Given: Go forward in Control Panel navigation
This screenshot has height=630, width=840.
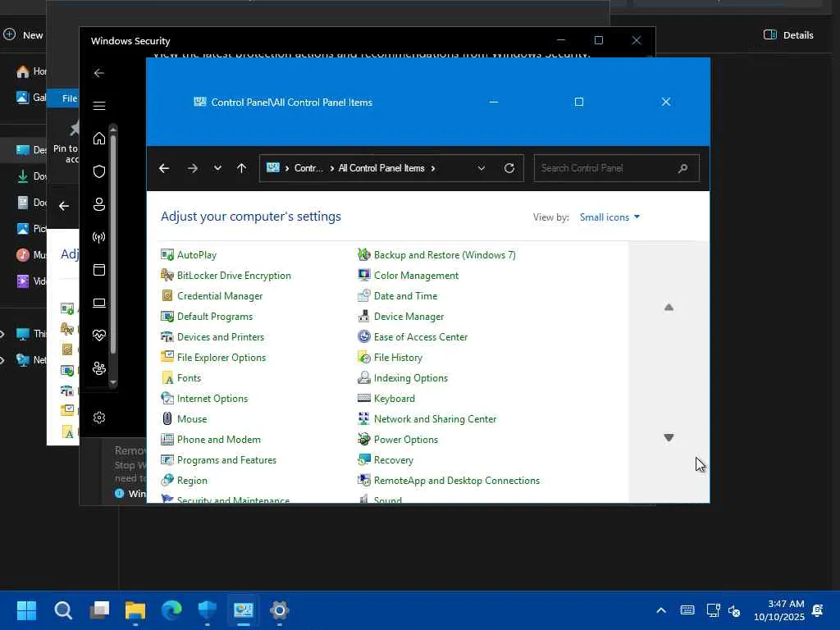Looking at the screenshot, I should [x=192, y=168].
